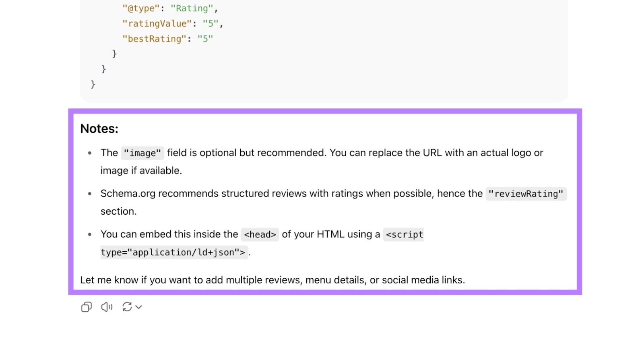Screen dimensions: 644x348
Task: Click the "reviewRating" inline code snippet
Action: click(526, 194)
